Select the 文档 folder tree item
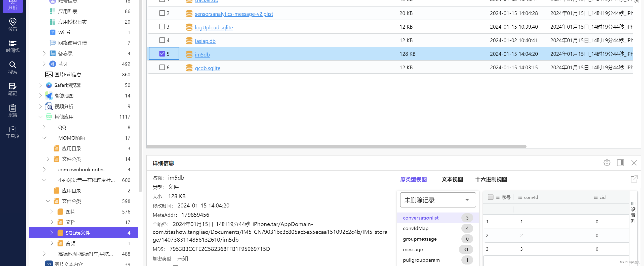This screenshot has height=266, width=644. click(x=84, y=222)
